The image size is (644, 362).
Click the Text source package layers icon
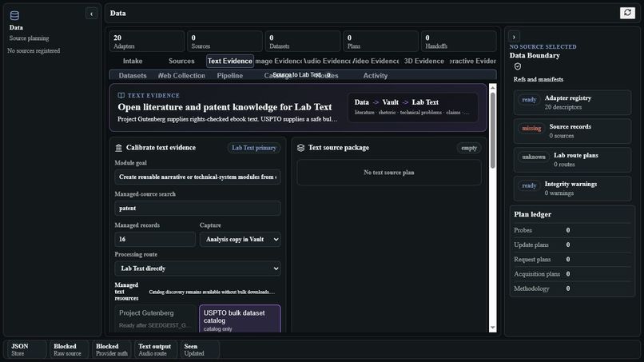click(300, 148)
